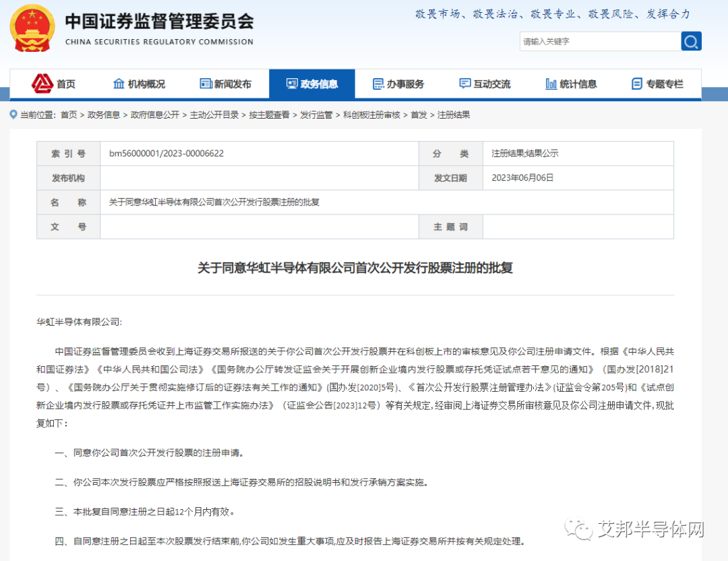Click the 发布机构 label cell
The image size is (728, 561).
coord(68,178)
